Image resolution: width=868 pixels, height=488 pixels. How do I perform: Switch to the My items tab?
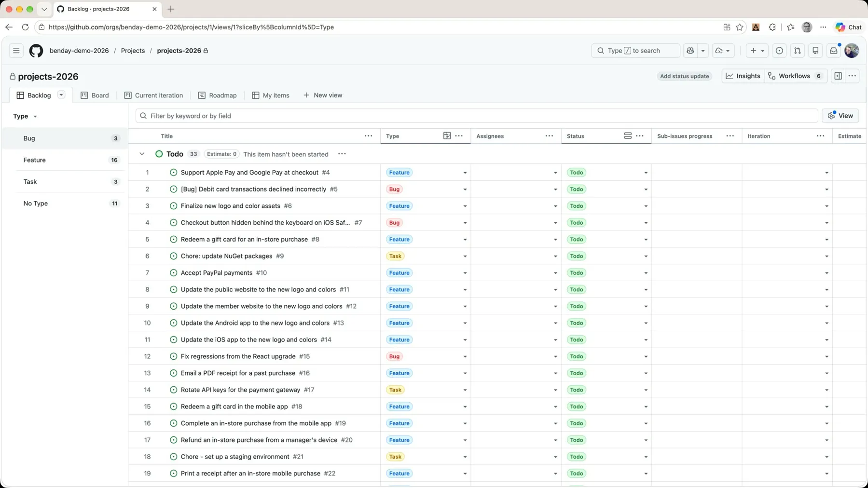coord(271,95)
